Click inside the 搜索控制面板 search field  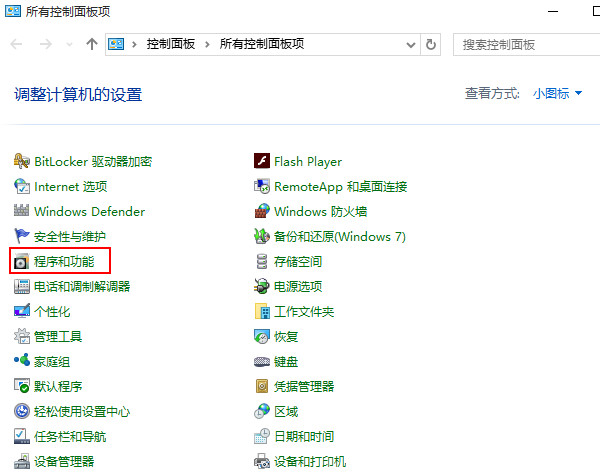pyautogui.click(x=527, y=45)
